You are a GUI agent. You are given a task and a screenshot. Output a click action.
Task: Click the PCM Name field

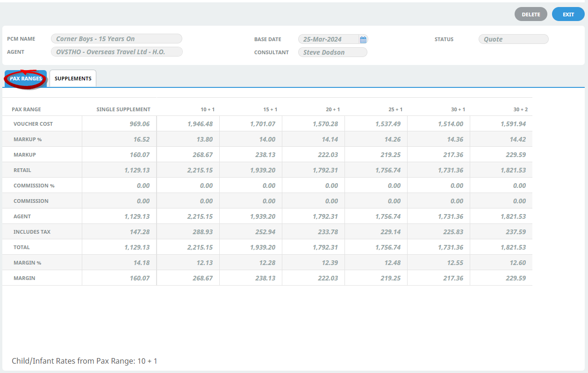pos(116,39)
